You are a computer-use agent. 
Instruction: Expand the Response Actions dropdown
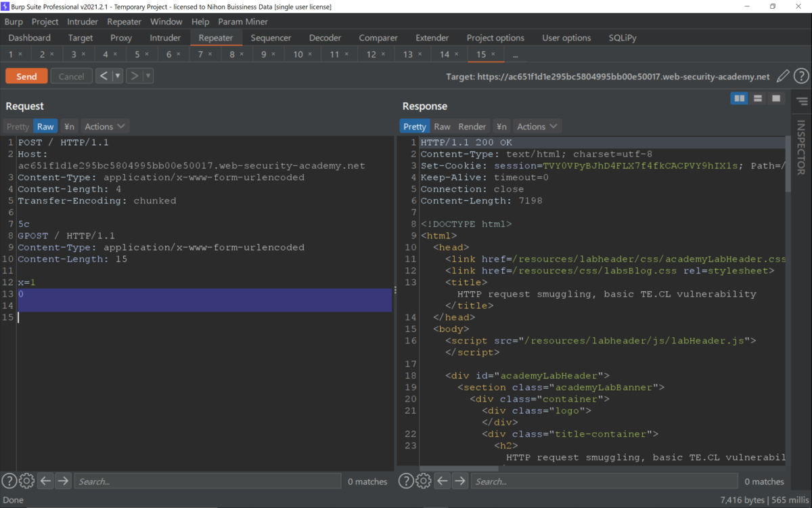pos(537,127)
